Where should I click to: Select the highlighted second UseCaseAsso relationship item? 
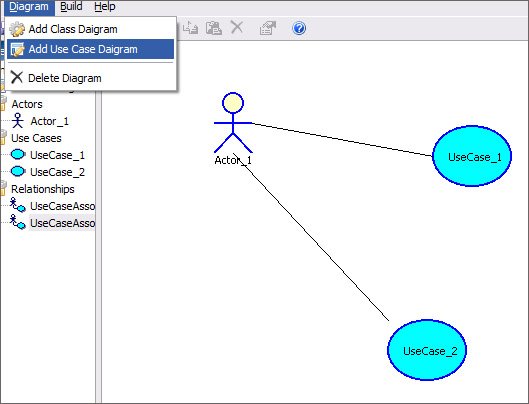pos(62,223)
